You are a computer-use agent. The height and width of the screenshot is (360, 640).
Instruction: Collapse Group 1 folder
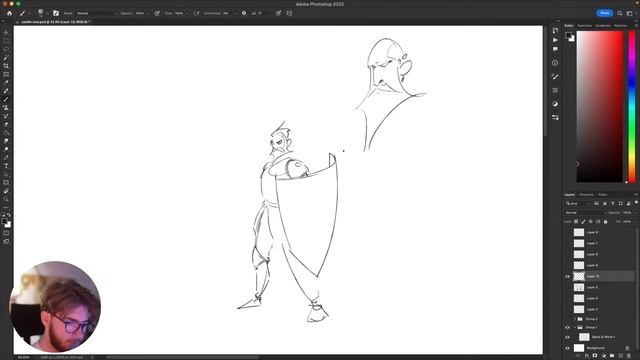click(575, 327)
